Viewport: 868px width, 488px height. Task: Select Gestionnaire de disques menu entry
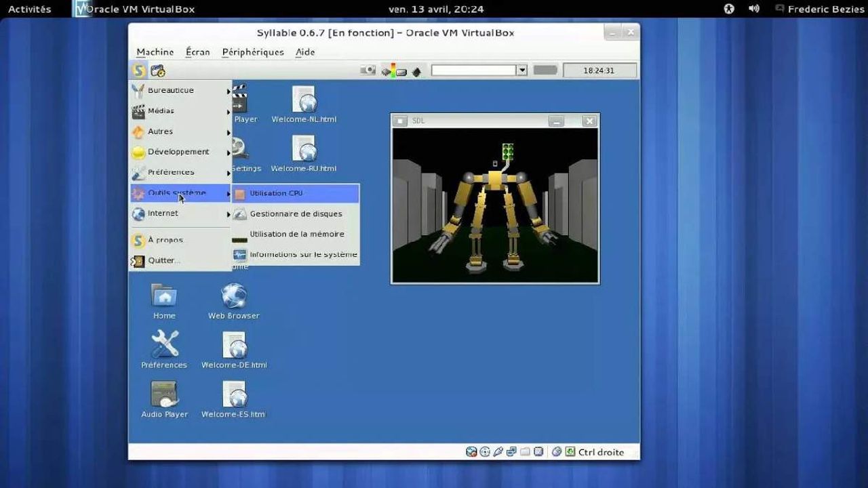(x=296, y=213)
